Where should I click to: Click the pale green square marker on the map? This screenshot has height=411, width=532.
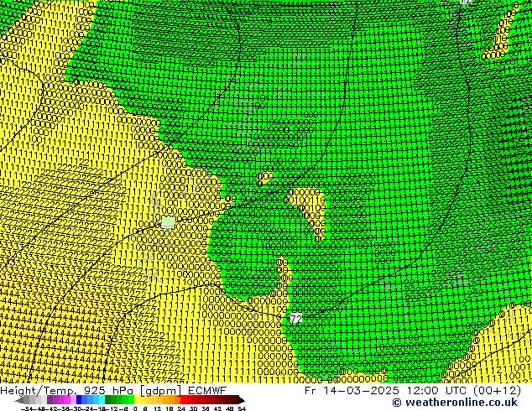click(169, 223)
